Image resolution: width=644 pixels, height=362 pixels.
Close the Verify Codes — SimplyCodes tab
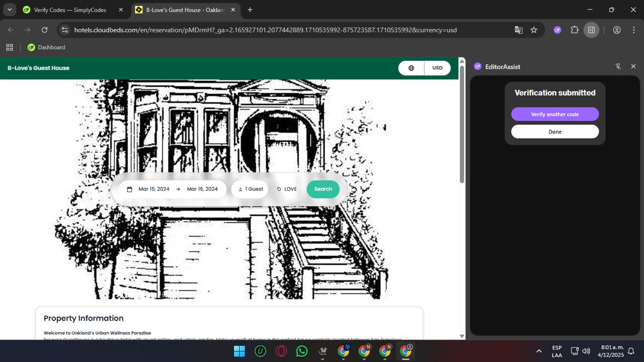coord(121,10)
